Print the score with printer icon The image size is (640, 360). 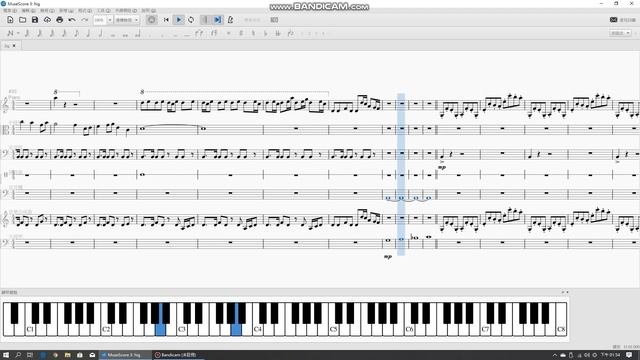coord(60,20)
